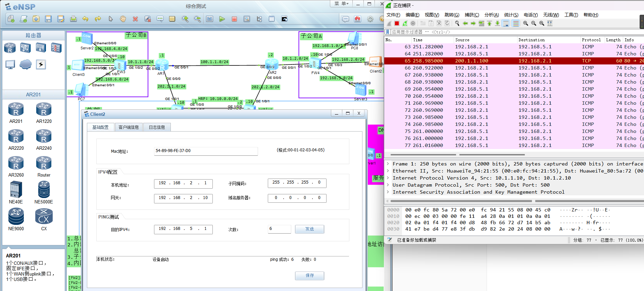Viewport: 644px width, 291px height.
Task: Stop capturing with the Wireshark red square
Action: [x=397, y=23]
